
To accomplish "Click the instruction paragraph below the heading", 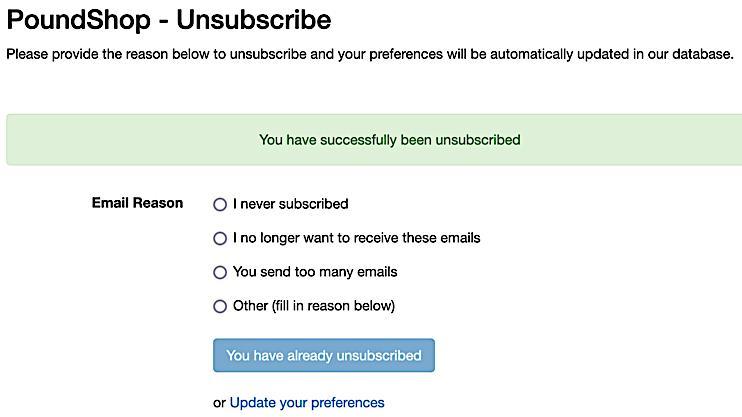I will [x=370, y=54].
